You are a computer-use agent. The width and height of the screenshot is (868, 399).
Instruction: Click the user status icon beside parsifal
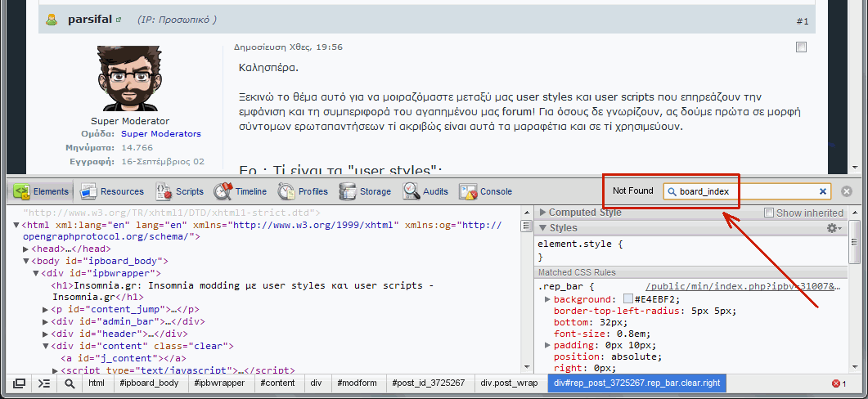click(52, 20)
